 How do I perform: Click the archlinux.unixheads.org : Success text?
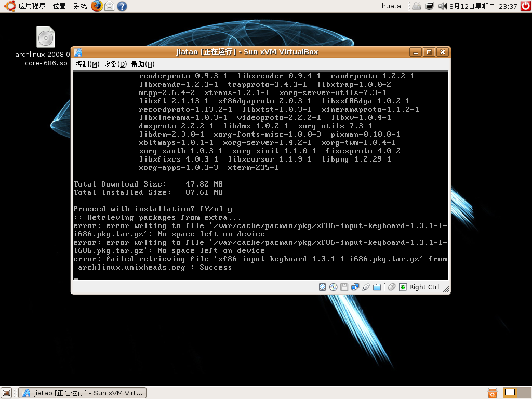pyautogui.click(x=155, y=268)
